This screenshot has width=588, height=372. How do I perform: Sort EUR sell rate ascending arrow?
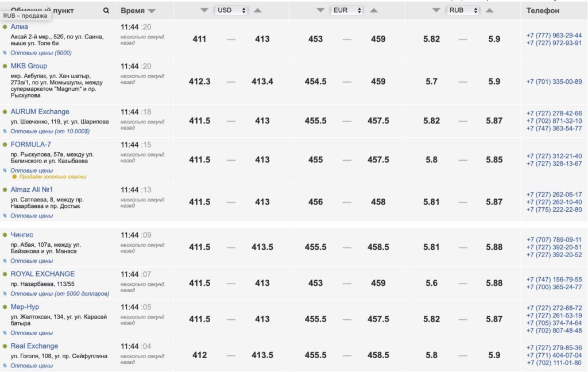pyautogui.click(x=374, y=10)
